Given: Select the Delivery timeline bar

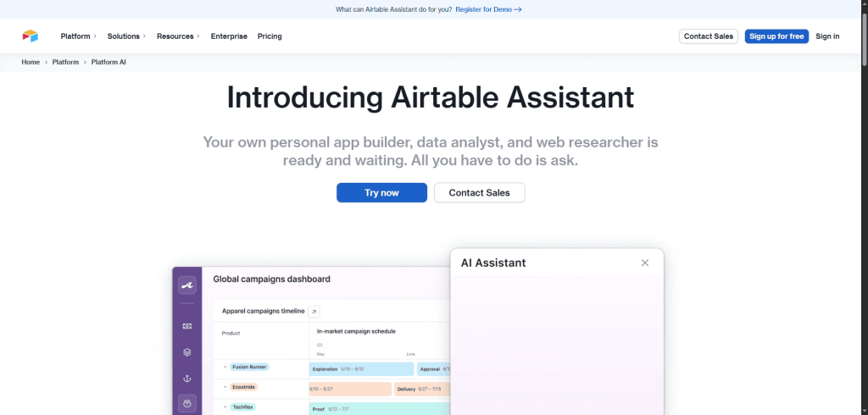Looking at the screenshot, I should [x=422, y=389].
